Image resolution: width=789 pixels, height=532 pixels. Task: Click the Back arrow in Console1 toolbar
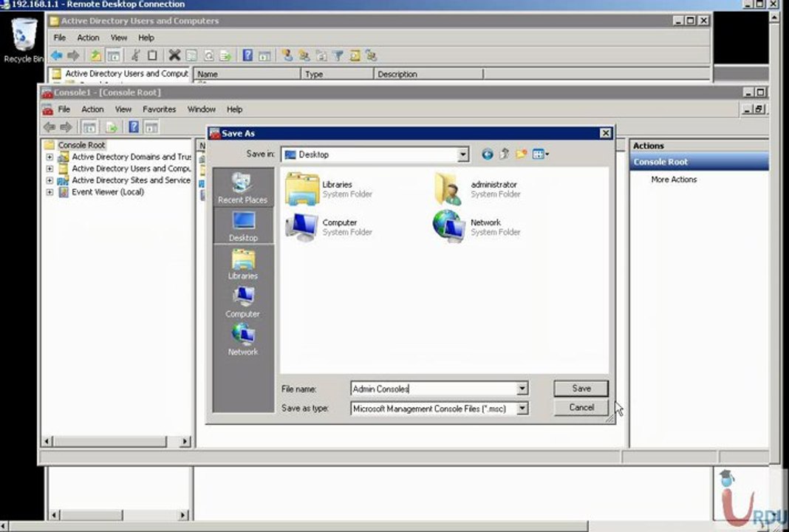pyautogui.click(x=49, y=127)
